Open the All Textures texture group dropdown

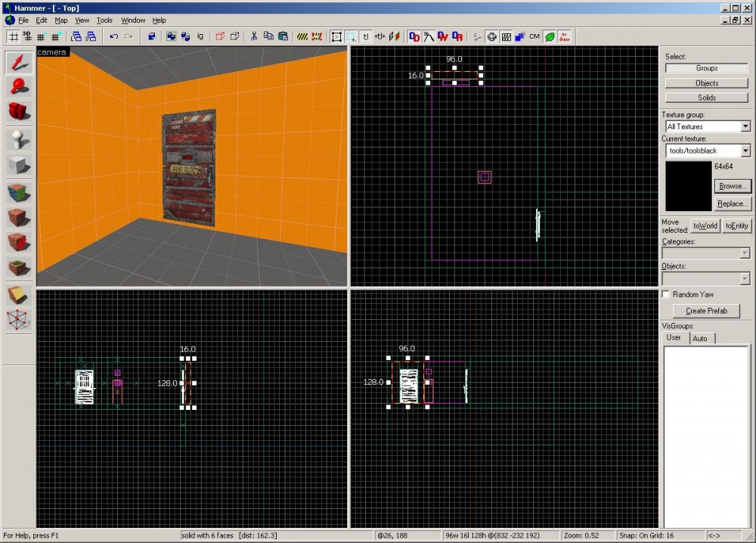(x=747, y=126)
